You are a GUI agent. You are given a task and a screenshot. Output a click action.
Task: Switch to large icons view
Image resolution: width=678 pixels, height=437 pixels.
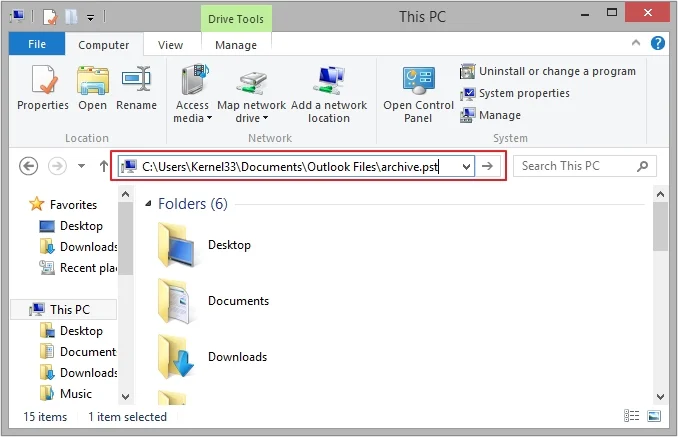[x=654, y=416]
